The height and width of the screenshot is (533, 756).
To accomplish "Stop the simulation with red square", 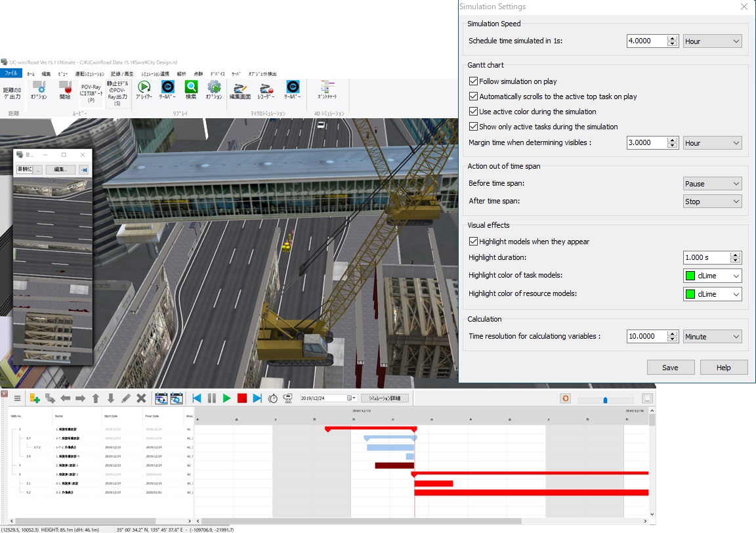I will (242, 398).
